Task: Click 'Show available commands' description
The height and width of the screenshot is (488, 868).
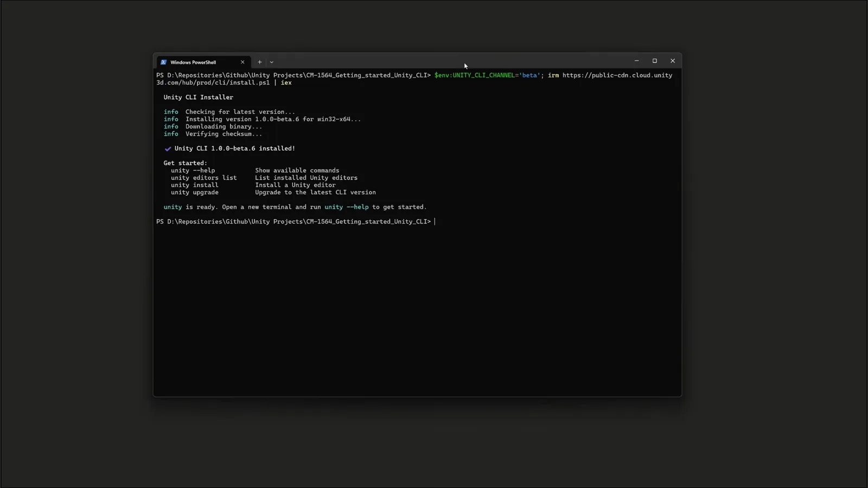Action: 297,170
